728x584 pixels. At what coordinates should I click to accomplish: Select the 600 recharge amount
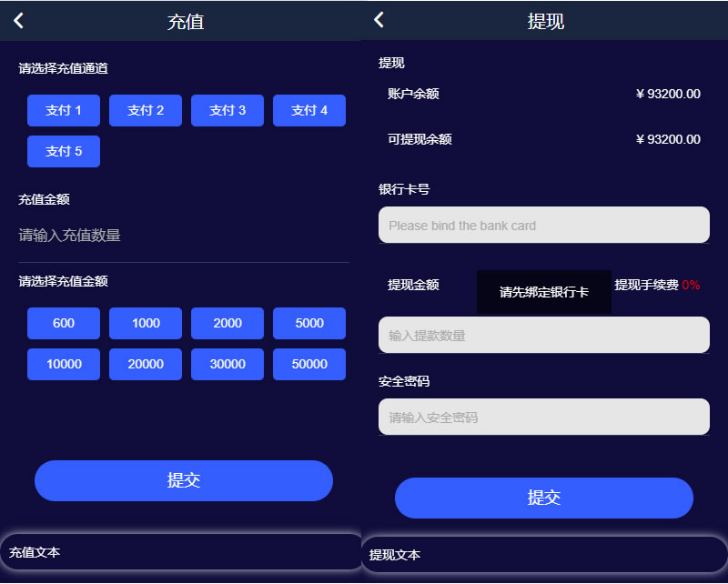[x=64, y=323]
